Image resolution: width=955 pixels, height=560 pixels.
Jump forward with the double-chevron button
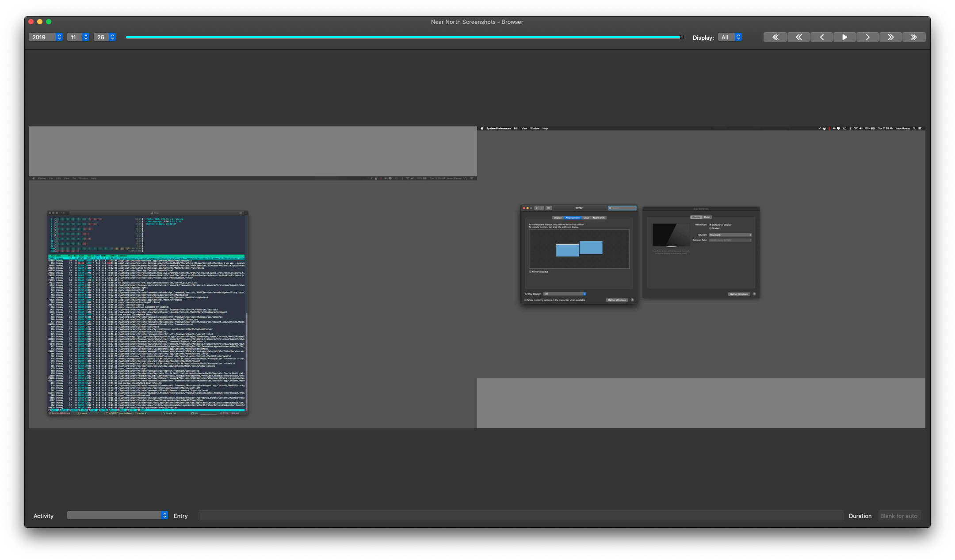pos(890,37)
